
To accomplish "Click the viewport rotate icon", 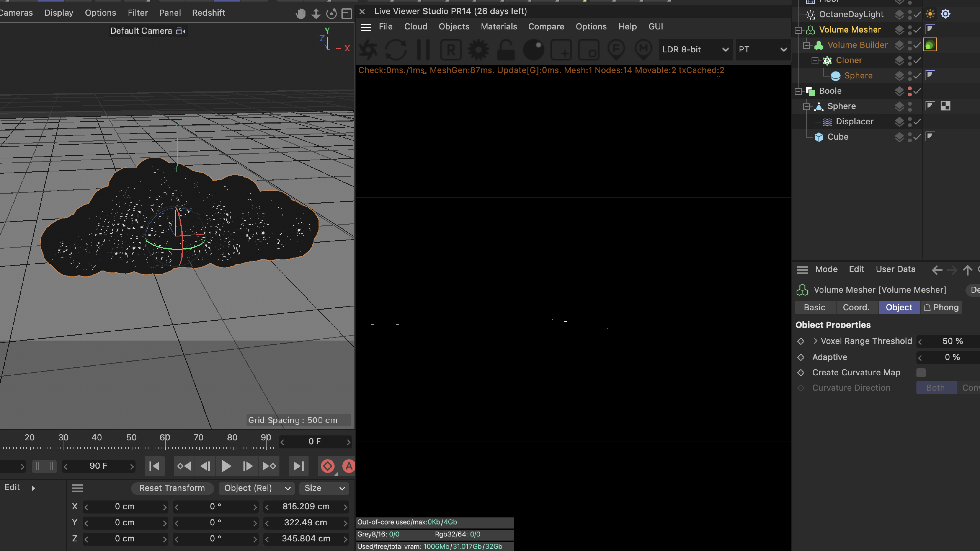I will click(x=331, y=14).
